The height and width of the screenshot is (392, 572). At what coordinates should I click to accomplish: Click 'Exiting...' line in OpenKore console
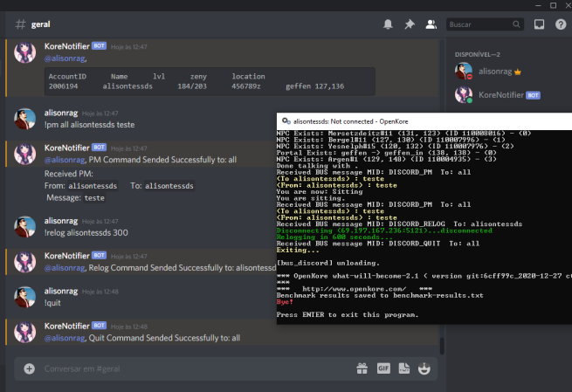pyautogui.click(x=298, y=251)
